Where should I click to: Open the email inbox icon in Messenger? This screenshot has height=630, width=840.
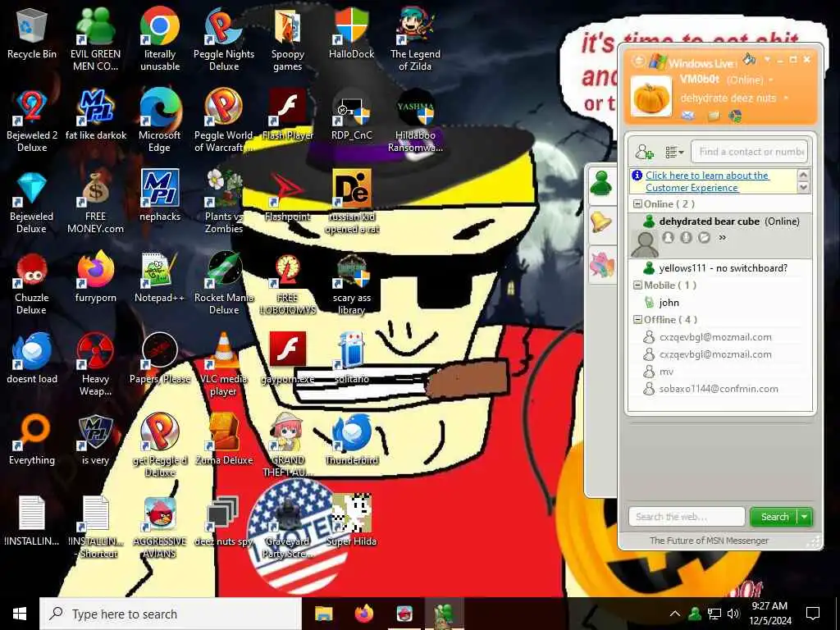688,116
